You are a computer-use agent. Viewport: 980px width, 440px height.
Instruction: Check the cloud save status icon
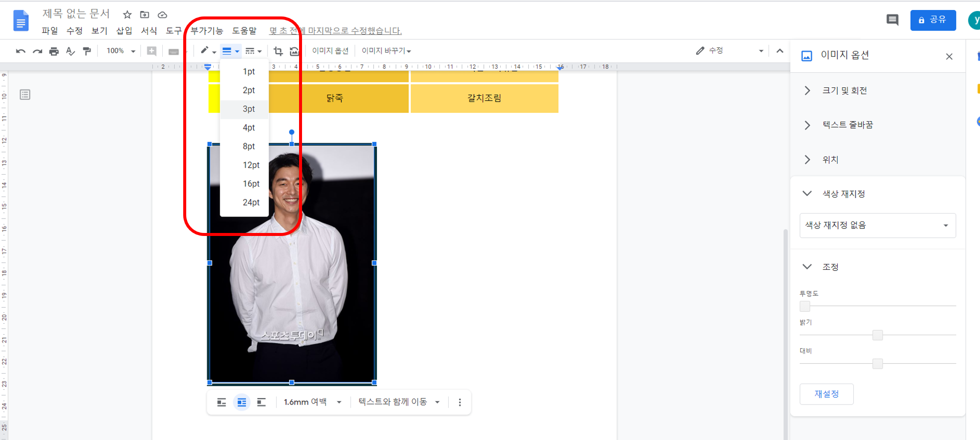click(x=162, y=14)
